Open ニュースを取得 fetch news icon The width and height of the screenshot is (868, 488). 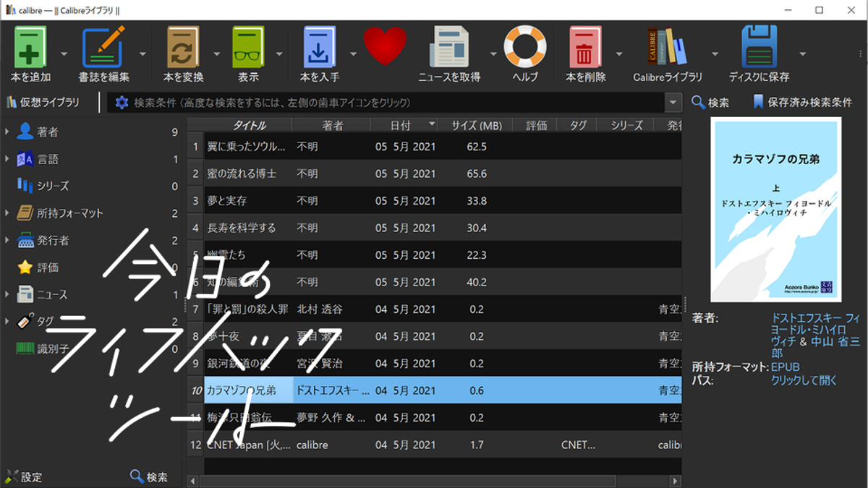pyautogui.click(x=449, y=47)
